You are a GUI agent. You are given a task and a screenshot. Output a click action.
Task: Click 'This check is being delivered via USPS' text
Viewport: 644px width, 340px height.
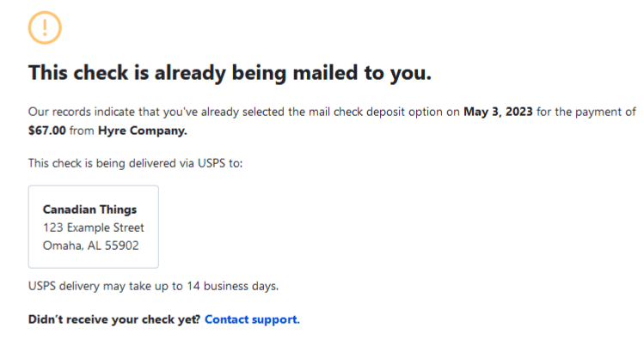point(135,163)
